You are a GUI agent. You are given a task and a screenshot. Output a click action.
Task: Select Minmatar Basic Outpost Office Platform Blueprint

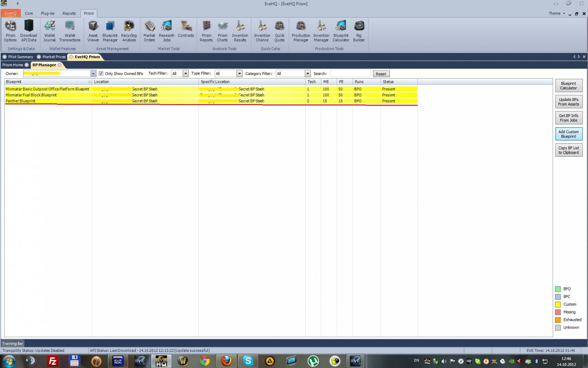coord(211,89)
